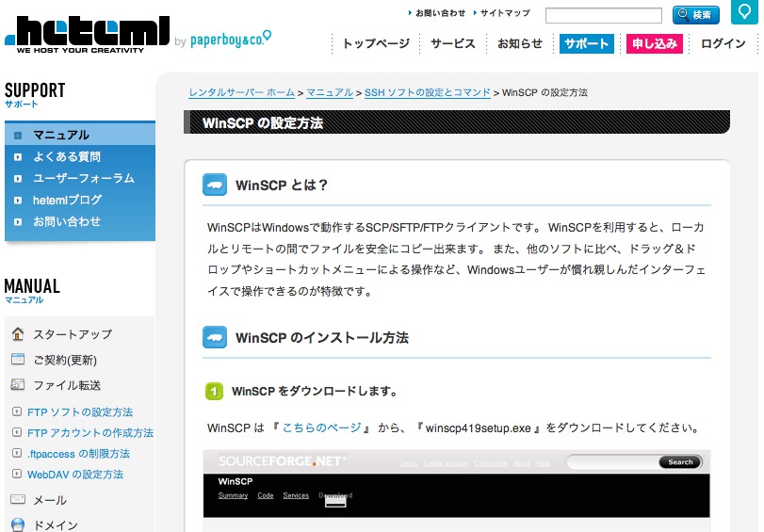Open レンタルサーバー ホーム breadcrumb link

pyautogui.click(x=242, y=92)
